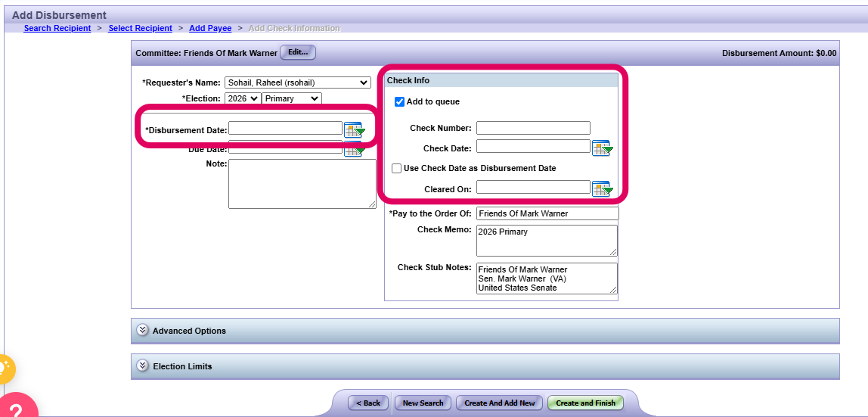Uncheck the Add to queue checkbox

click(x=399, y=102)
